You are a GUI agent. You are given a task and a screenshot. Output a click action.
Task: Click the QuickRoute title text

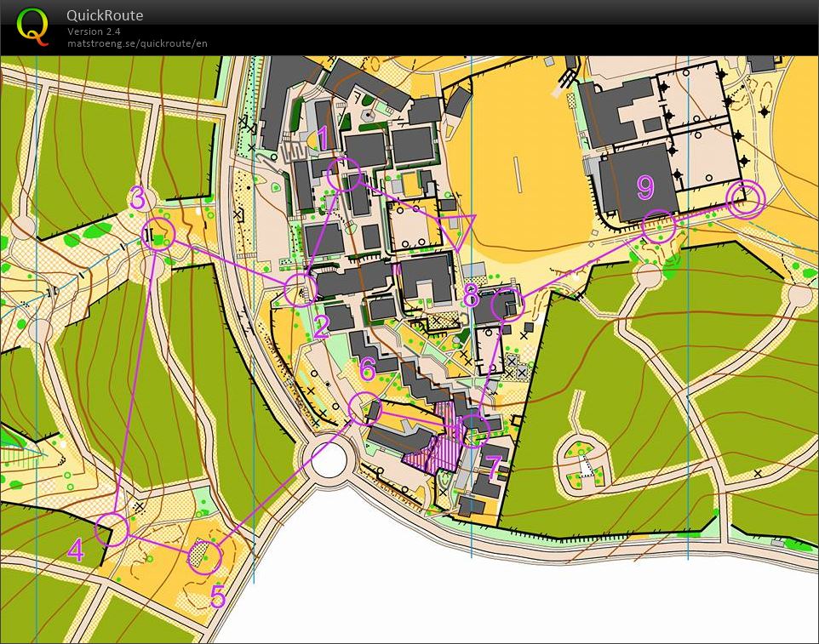[104, 14]
